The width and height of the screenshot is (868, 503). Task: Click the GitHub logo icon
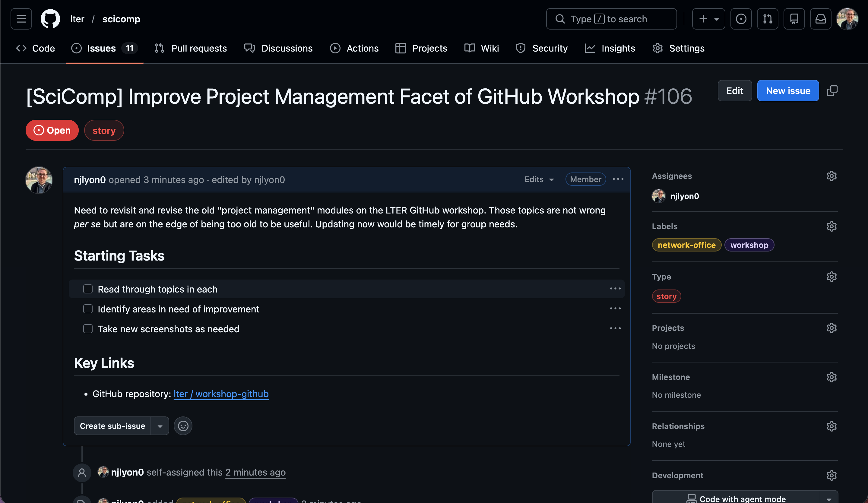tap(50, 19)
